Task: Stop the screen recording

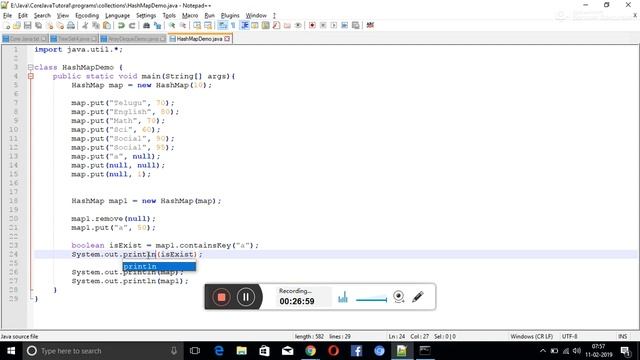Action: pyautogui.click(x=221, y=297)
